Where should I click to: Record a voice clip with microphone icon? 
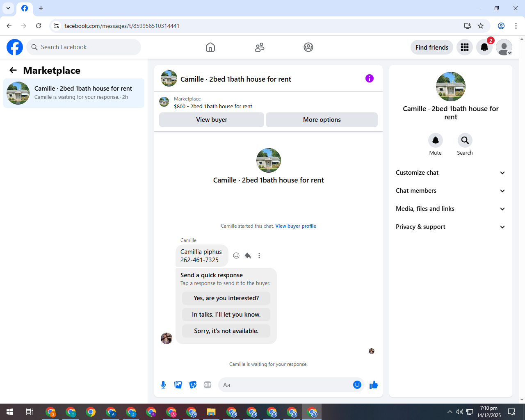(163, 385)
